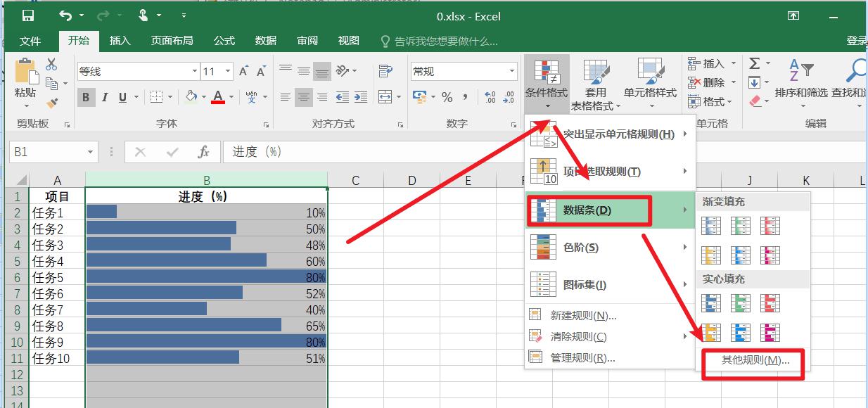This screenshot has width=868, height=408.
Task: Click the orientation text rotate icon
Action: click(x=343, y=70)
